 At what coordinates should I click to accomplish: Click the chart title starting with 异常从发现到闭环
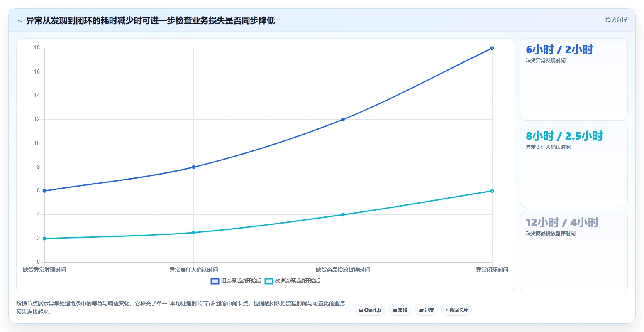150,21
